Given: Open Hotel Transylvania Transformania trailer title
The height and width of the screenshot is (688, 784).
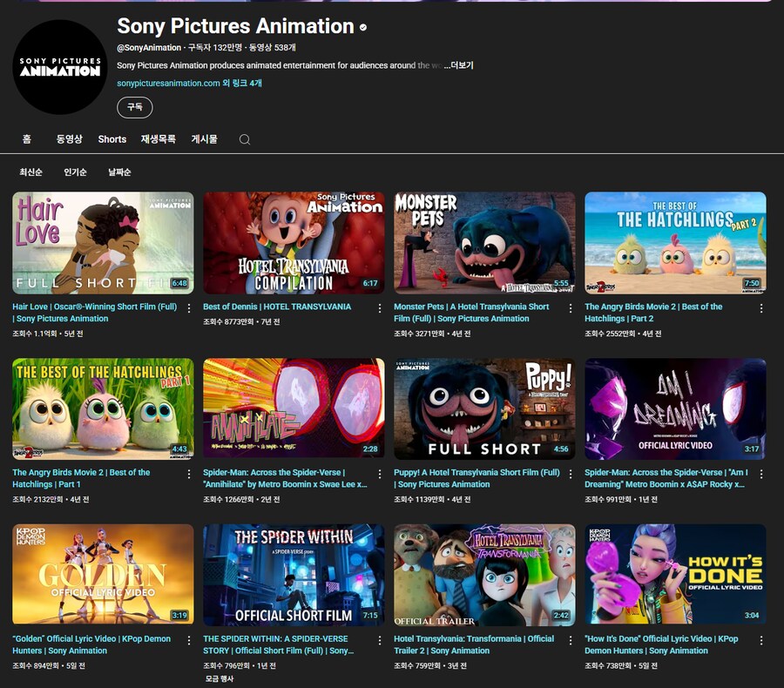Looking at the screenshot, I should [x=474, y=644].
